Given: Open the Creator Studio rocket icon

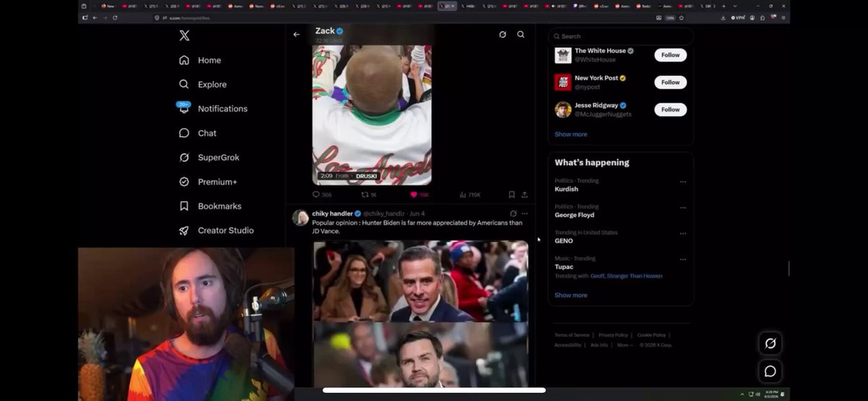Looking at the screenshot, I should tap(184, 230).
